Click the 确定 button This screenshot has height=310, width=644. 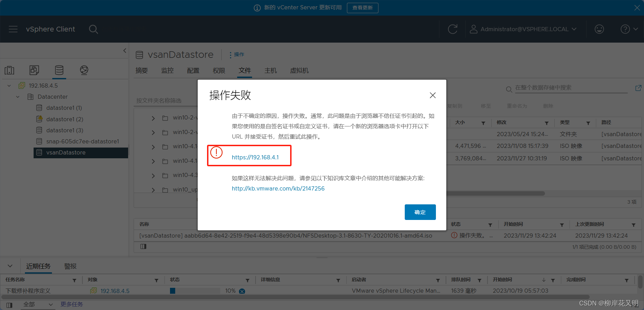click(x=420, y=212)
